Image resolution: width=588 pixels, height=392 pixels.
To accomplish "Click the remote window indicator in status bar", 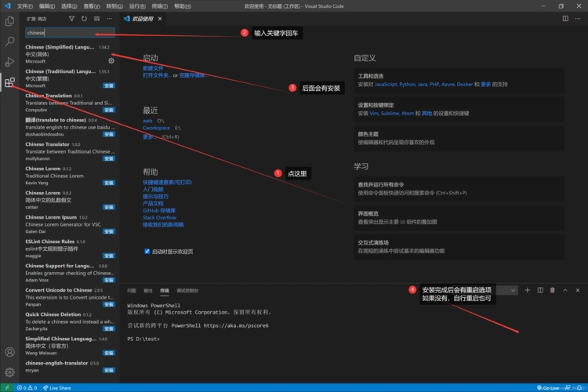I will 7,388.
